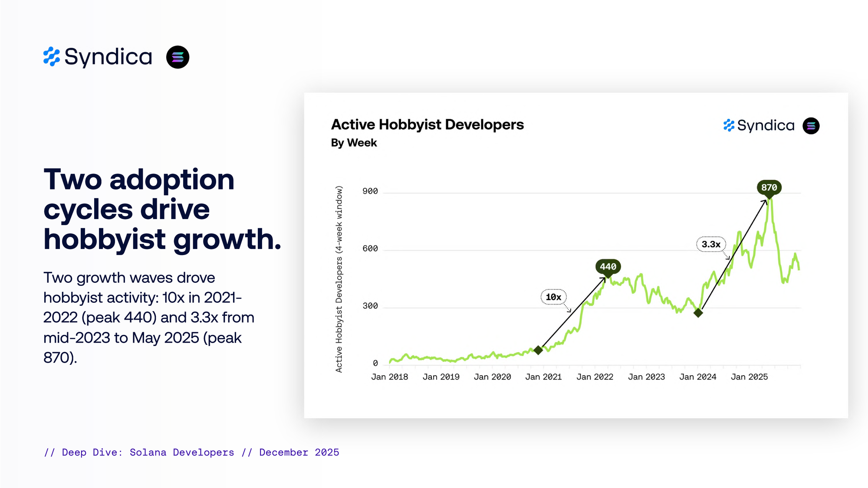The width and height of the screenshot is (868, 488).
Task: Click the Syndica logo inside the chart card
Action: (x=759, y=126)
